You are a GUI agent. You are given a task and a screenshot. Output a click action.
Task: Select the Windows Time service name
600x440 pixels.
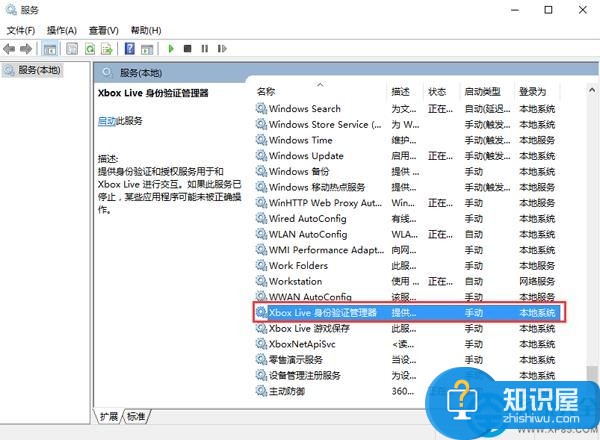301,140
